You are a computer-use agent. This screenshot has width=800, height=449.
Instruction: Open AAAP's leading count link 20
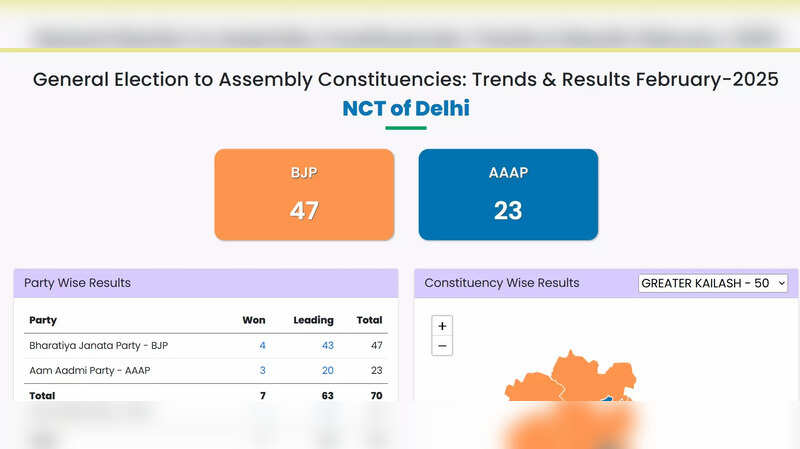pyautogui.click(x=327, y=370)
